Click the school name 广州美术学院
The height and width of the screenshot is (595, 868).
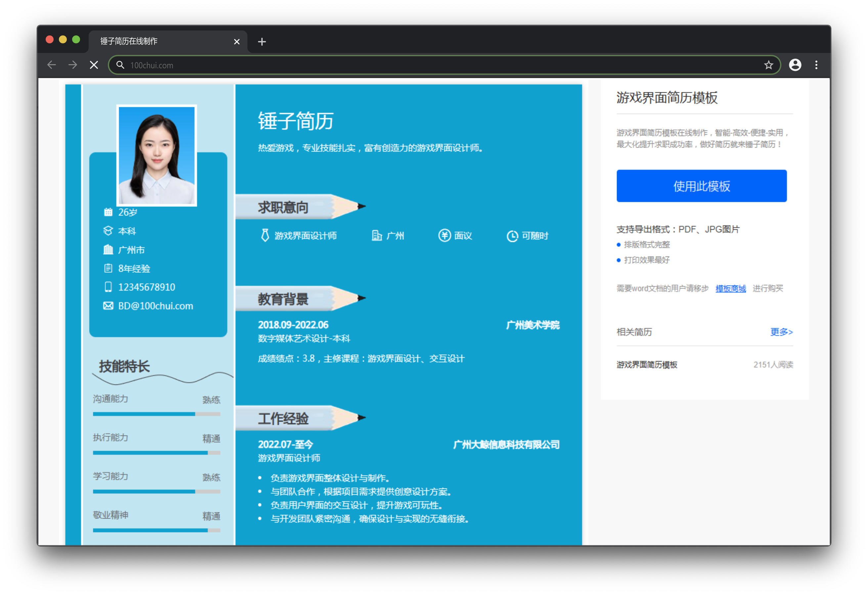coord(533,325)
